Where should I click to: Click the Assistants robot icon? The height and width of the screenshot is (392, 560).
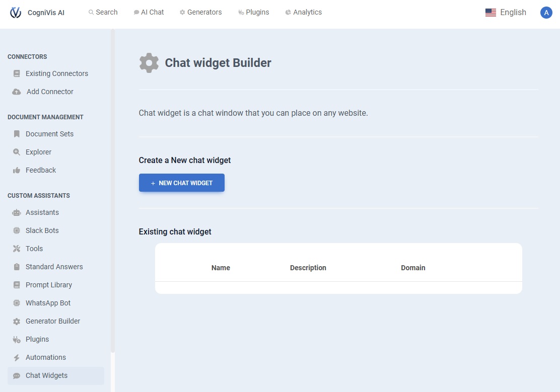pyautogui.click(x=17, y=212)
